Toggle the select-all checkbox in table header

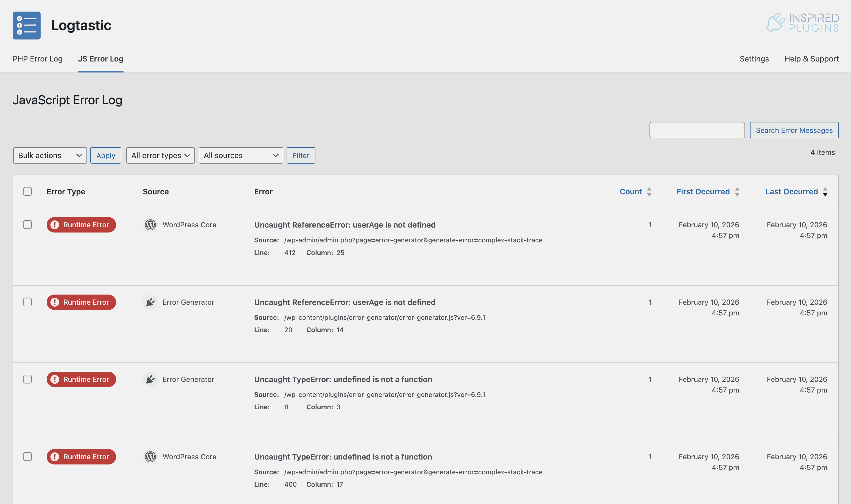(x=27, y=192)
